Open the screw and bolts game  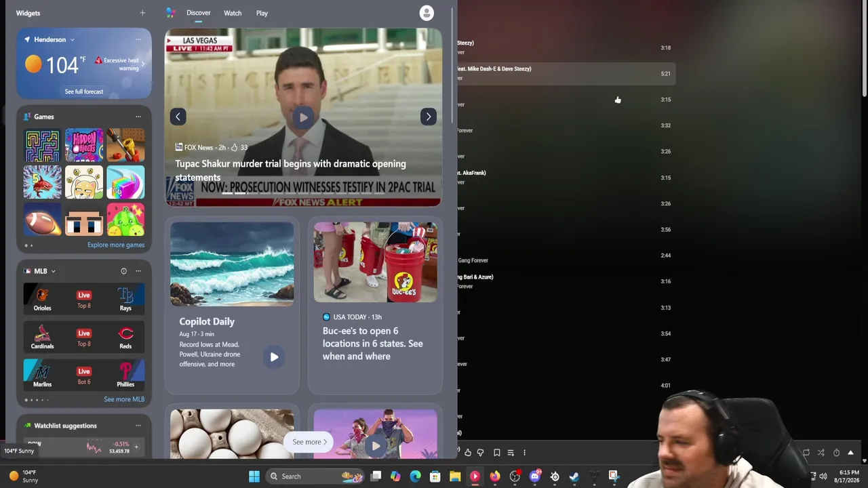click(125, 145)
